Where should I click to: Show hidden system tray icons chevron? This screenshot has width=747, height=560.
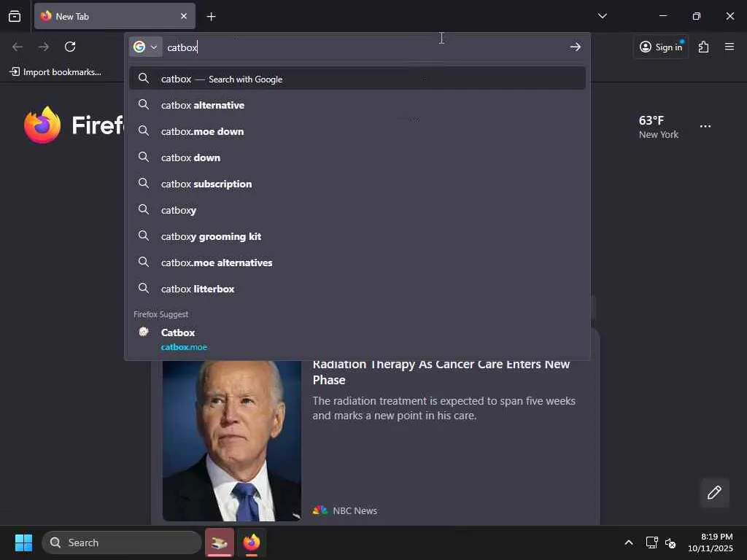point(629,542)
